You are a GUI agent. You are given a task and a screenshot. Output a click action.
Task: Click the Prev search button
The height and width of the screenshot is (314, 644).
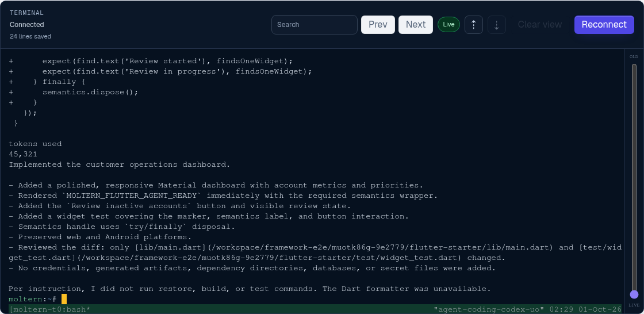378,25
